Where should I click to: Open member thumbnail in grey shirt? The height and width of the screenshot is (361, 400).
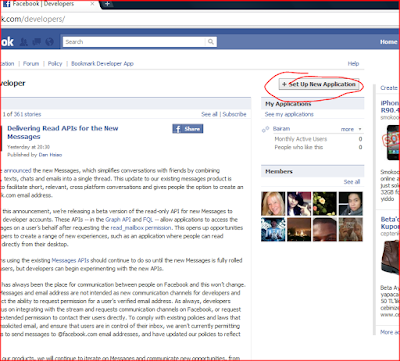(x=351, y=204)
